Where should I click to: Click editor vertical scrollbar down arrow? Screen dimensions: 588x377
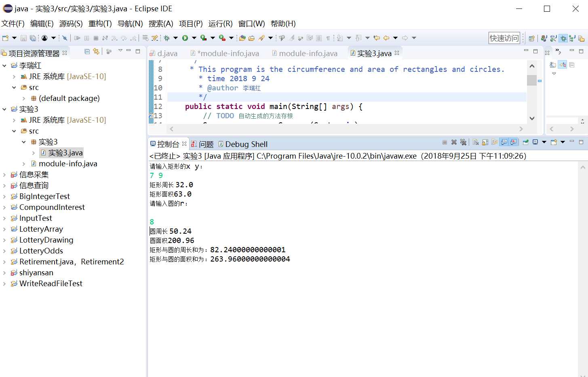pyautogui.click(x=532, y=118)
